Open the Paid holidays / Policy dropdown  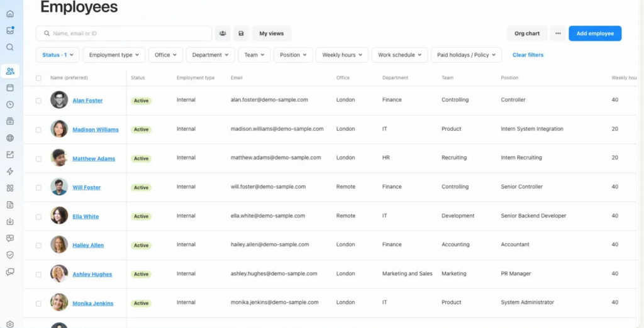coord(466,55)
